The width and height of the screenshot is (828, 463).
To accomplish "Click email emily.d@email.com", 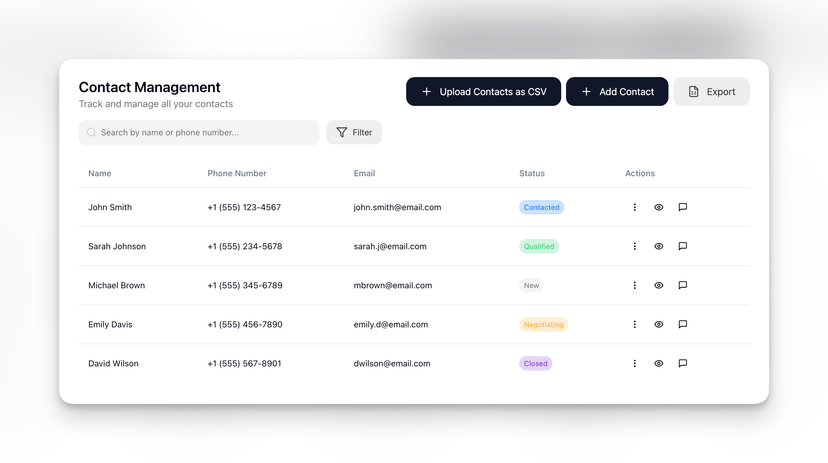I will coord(391,324).
